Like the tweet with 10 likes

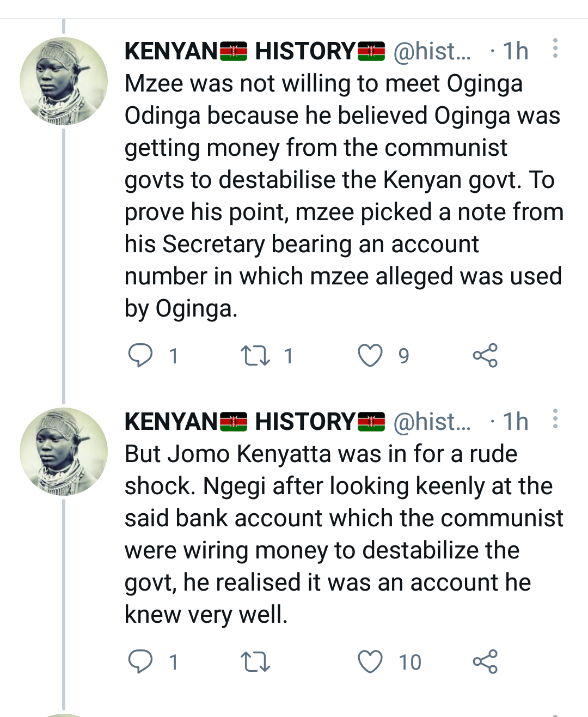tap(370, 662)
